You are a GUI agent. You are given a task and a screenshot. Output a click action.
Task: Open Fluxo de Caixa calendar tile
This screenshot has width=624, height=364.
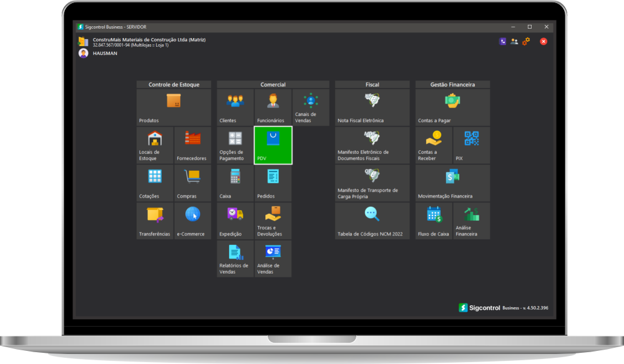point(434,221)
